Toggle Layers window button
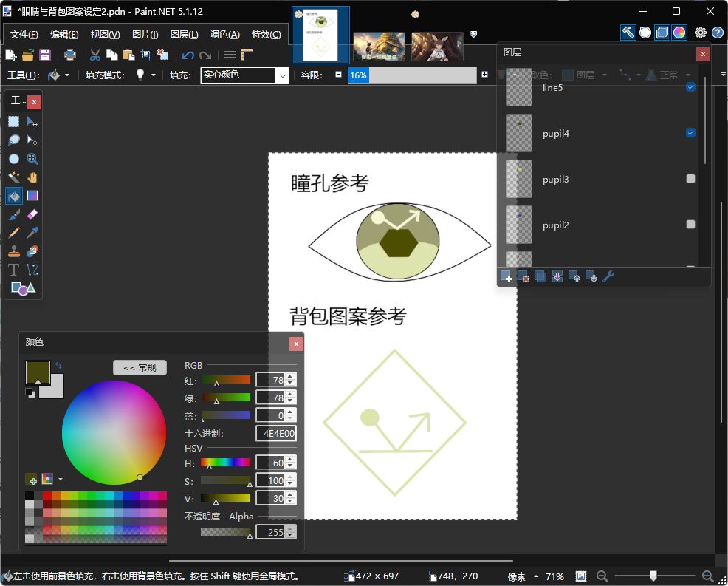 (x=662, y=33)
